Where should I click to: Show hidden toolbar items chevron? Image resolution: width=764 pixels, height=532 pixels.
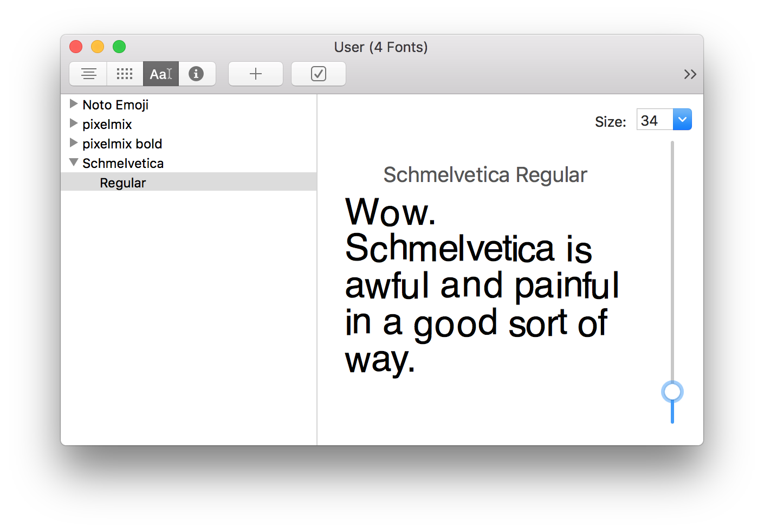(690, 74)
